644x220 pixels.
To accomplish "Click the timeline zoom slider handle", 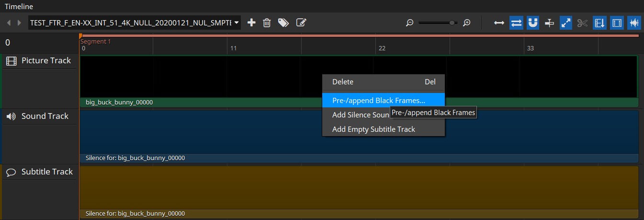I will click(452, 23).
